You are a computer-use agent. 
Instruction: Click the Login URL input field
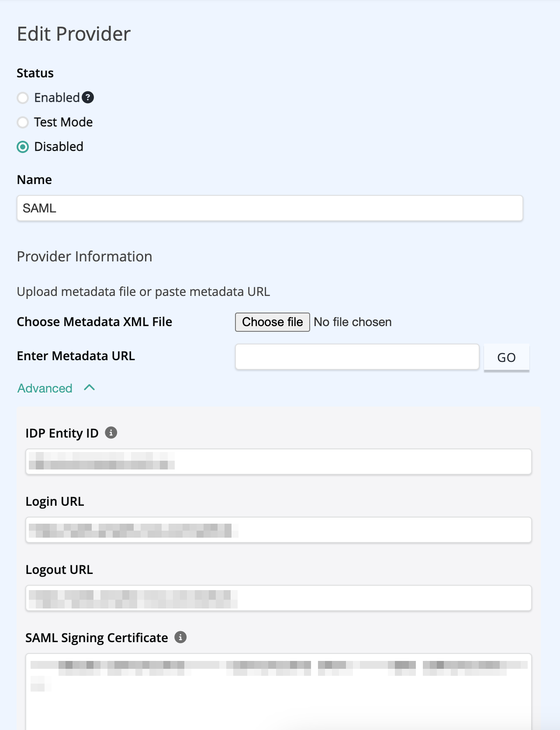pos(279,530)
